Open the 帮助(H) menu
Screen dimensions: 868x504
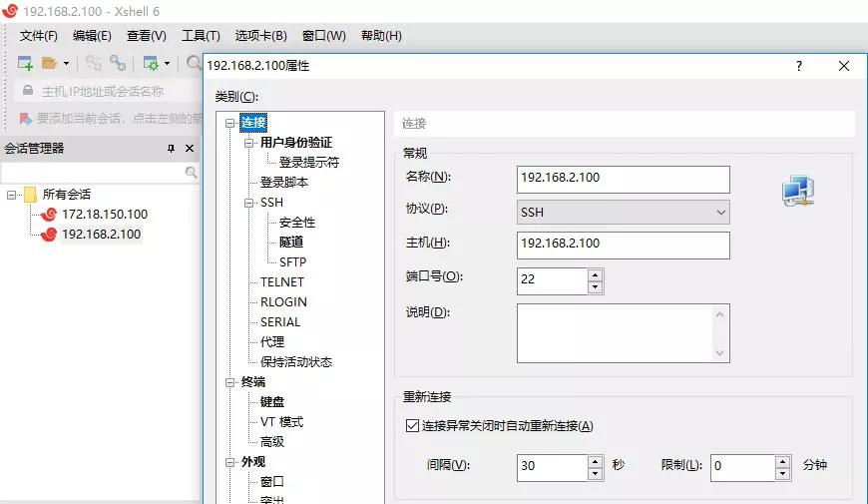(381, 36)
